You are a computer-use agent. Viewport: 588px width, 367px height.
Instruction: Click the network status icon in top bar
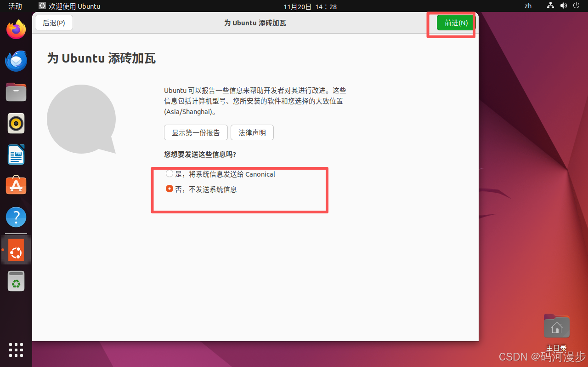tap(551, 6)
